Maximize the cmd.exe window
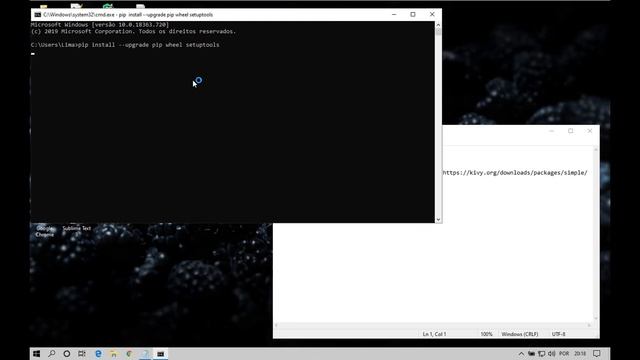640x360 pixels. coord(413,14)
